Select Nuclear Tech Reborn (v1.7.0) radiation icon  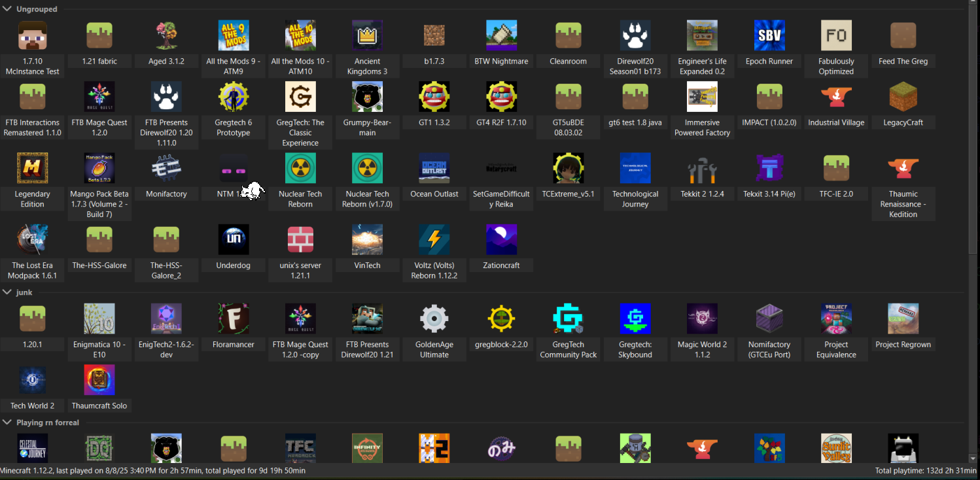tap(368, 168)
